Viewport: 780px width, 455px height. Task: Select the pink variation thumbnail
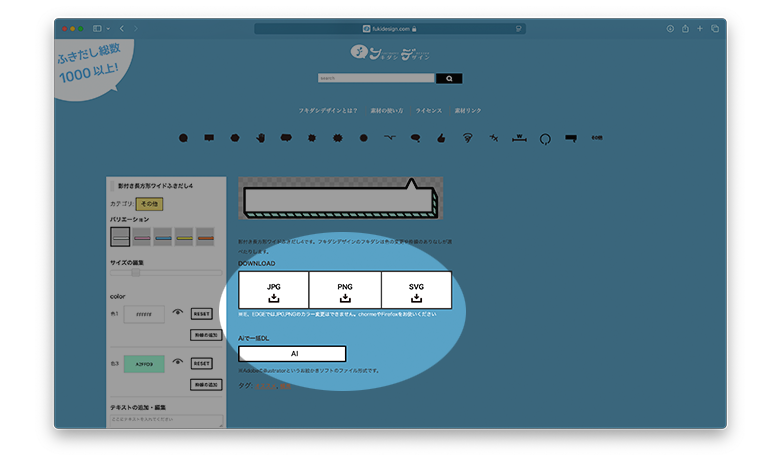click(x=142, y=237)
